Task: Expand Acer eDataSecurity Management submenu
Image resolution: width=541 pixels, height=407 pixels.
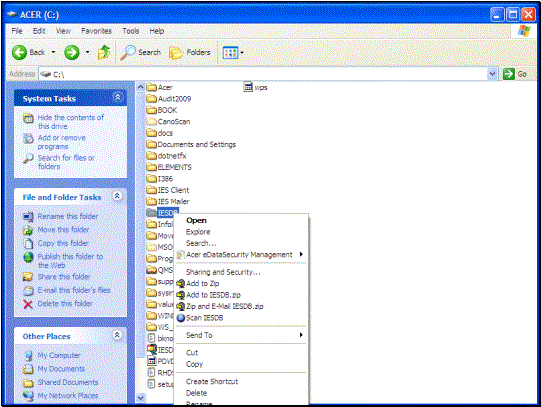Action: [301, 255]
